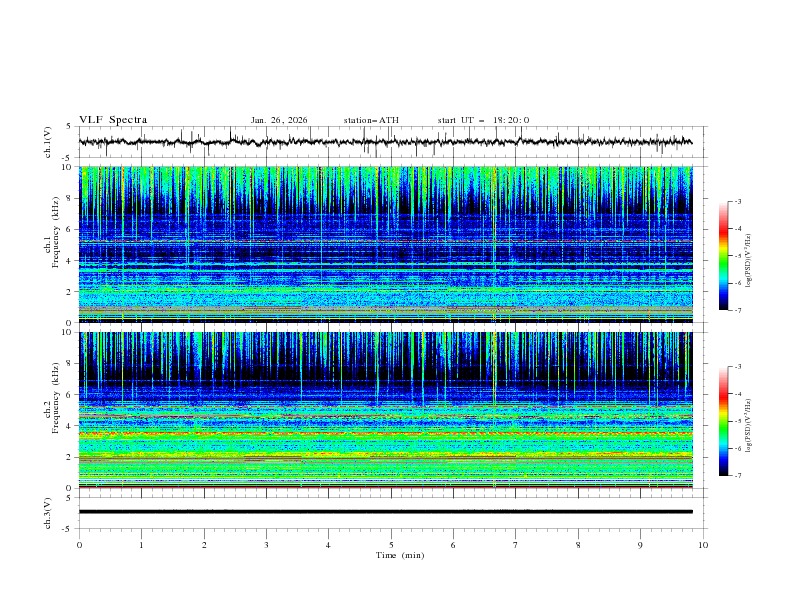Click the '-7' label on upper colorbar

(x=738, y=310)
